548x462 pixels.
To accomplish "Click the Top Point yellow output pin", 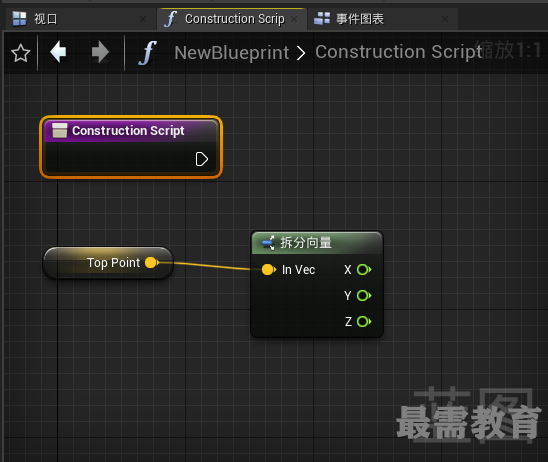I will [152, 262].
